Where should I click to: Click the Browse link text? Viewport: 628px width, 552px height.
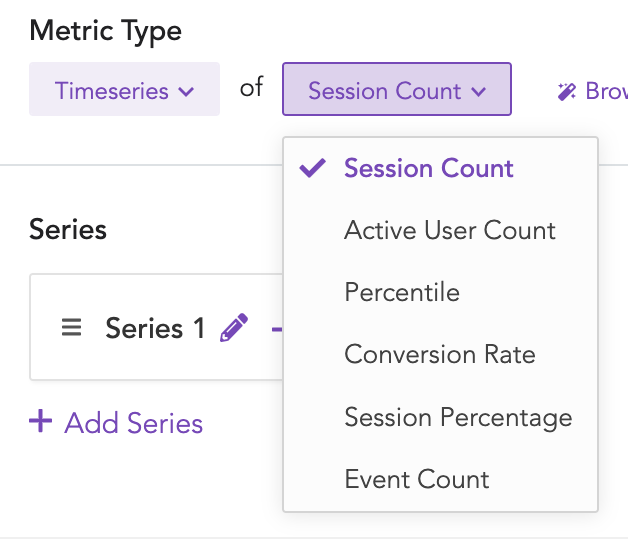coord(606,92)
